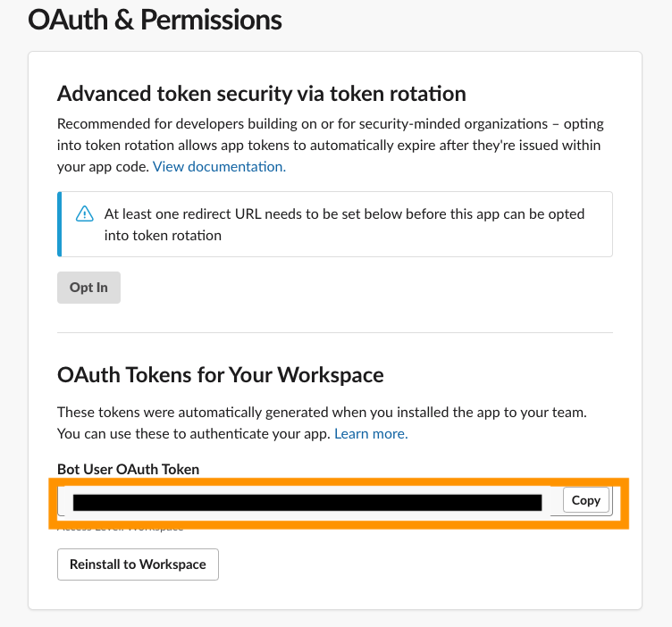Image resolution: width=672 pixels, height=627 pixels.
Task: Click the black redaction bar covering the token
Action: 307,502
